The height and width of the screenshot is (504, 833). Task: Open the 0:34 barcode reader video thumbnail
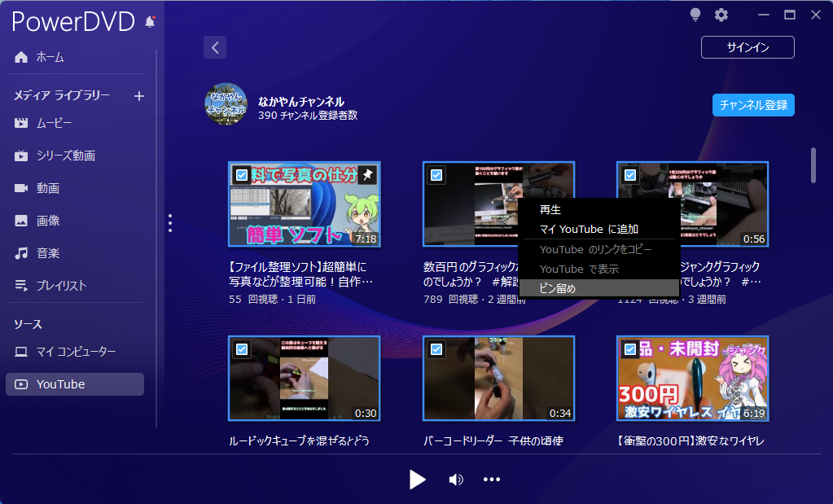point(498,378)
